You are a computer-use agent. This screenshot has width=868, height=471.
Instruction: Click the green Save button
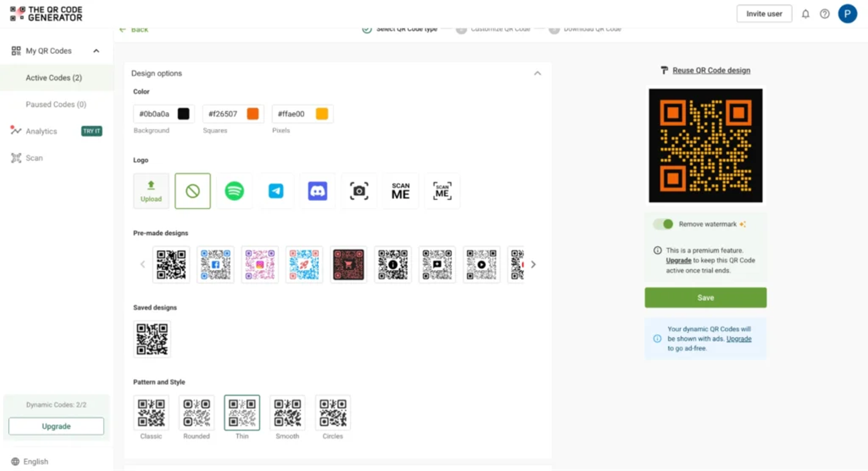[705, 298]
